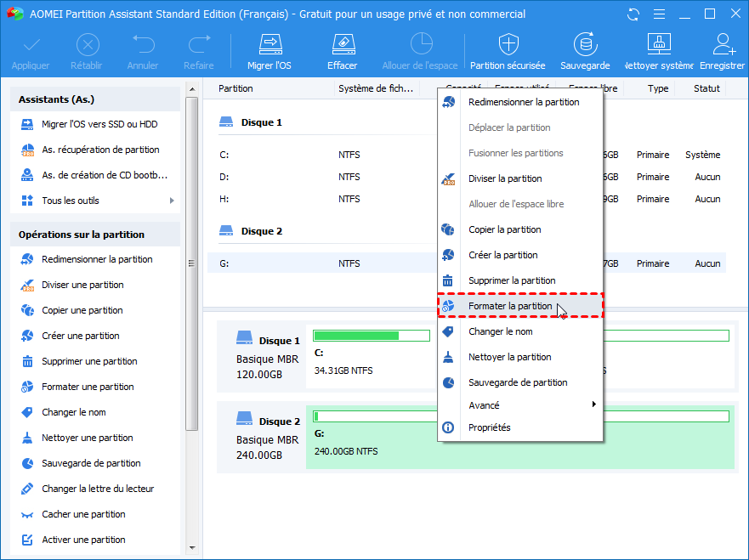Click the Nettoyer système toolbar icon
This screenshot has height=560, width=749.
click(659, 44)
